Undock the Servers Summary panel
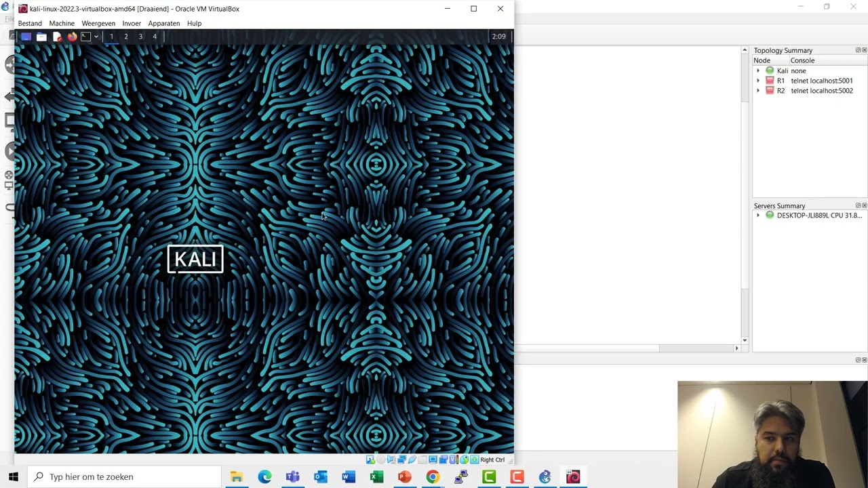The image size is (868, 488). [x=858, y=205]
